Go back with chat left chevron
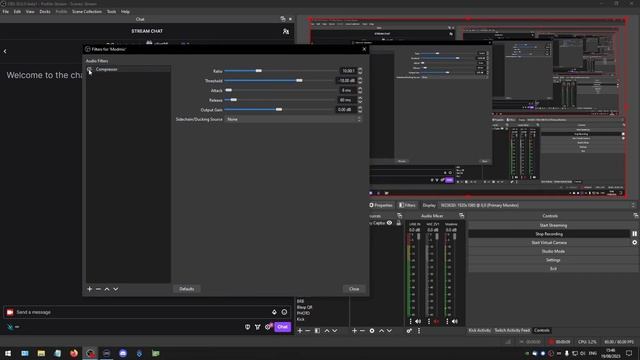640x360 pixels. tap(5, 51)
